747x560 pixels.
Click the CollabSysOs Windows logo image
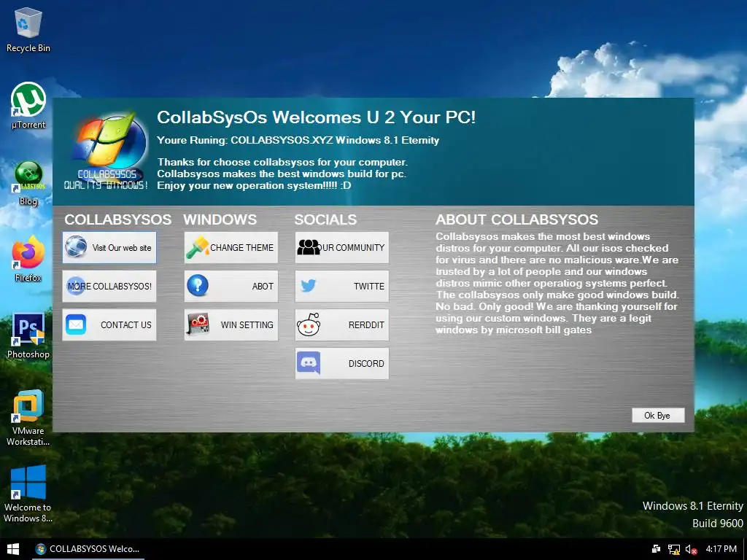pyautogui.click(x=107, y=152)
